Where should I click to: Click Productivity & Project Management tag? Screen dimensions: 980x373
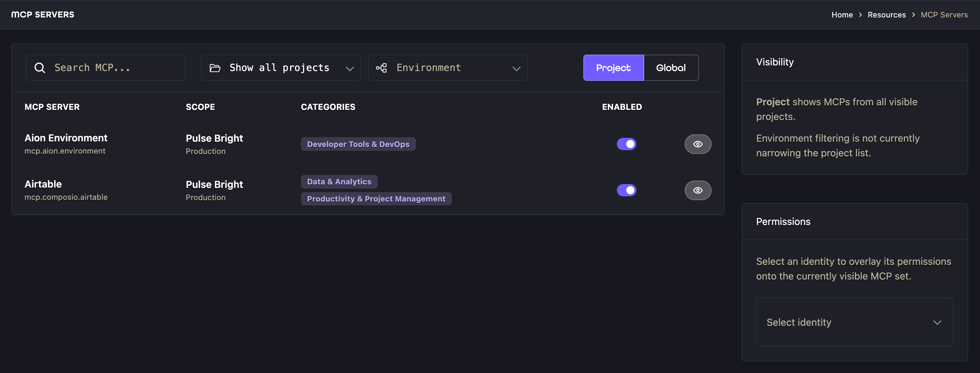(376, 199)
